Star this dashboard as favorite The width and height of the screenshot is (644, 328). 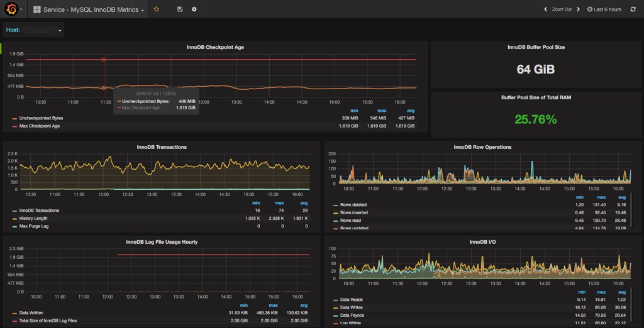[x=156, y=9]
